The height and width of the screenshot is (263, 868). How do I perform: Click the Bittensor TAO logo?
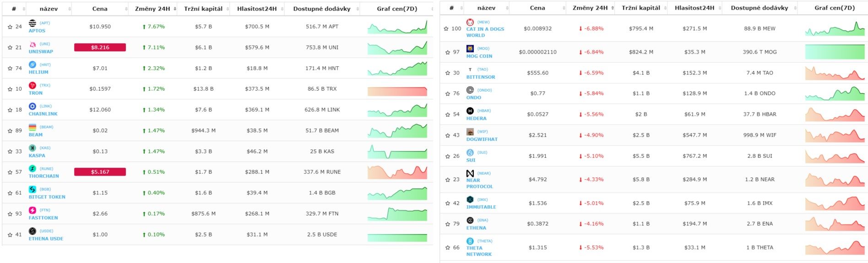point(470,70)
